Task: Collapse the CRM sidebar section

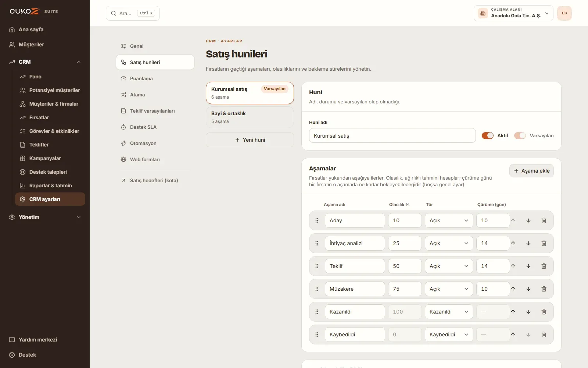Action: pyautogui.click(x=45, y=62)
